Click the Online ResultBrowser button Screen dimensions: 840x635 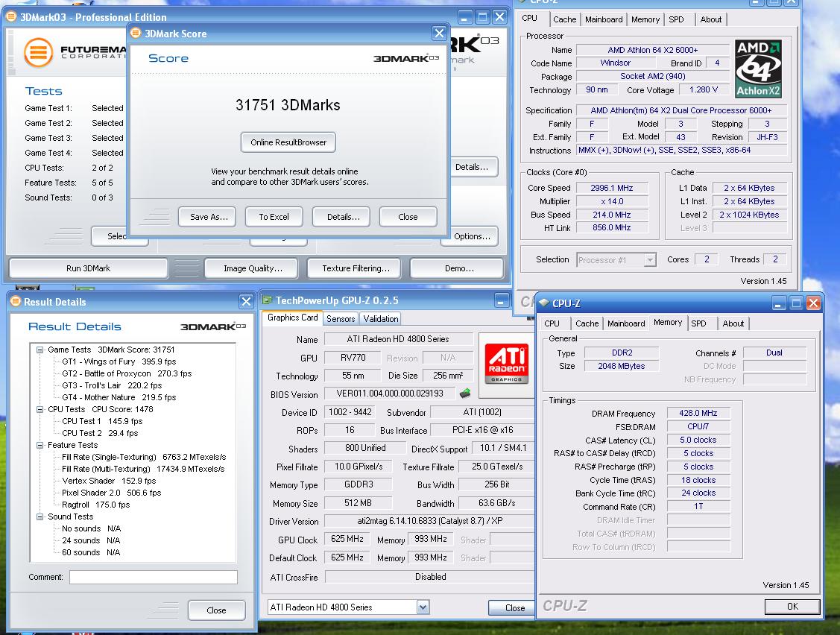point(288,142)
